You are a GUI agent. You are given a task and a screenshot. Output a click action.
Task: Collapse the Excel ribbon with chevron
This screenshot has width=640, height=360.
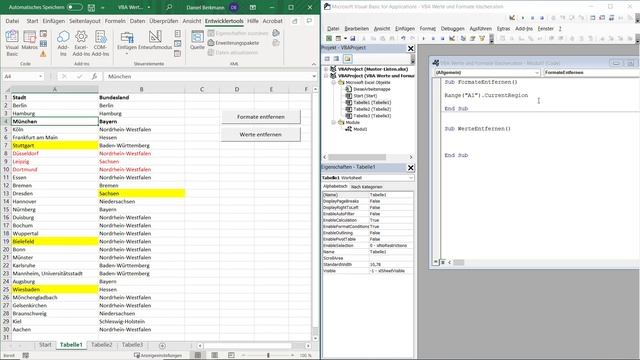click(313, 64)
